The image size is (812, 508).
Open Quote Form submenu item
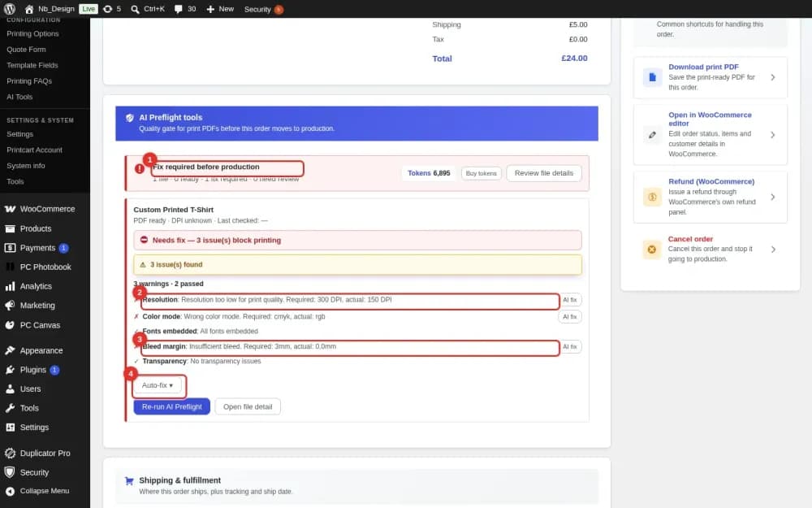tap(27, 50)
